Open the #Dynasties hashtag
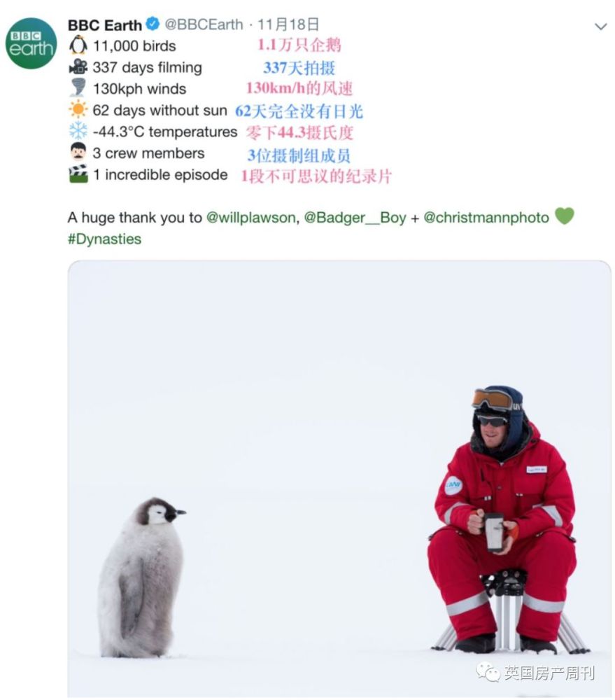This screenshot has height=700, width=615. click(104, 239)
